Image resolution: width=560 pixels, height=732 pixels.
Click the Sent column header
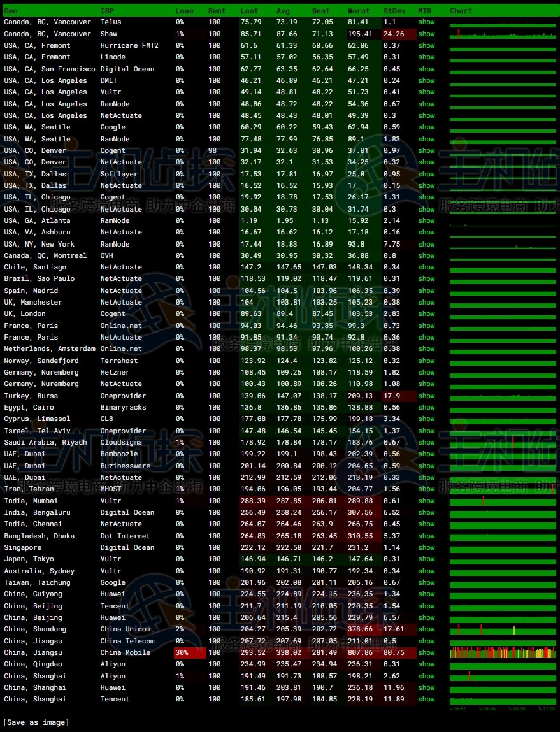pos(217,11)
